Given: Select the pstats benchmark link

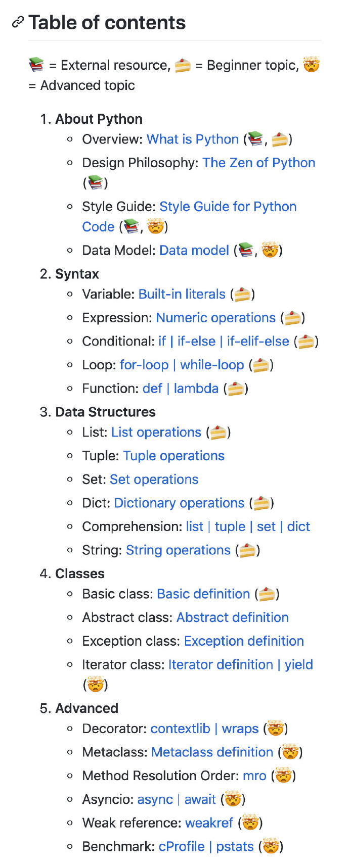Looking at the screenshot, I should coord(235,846).
